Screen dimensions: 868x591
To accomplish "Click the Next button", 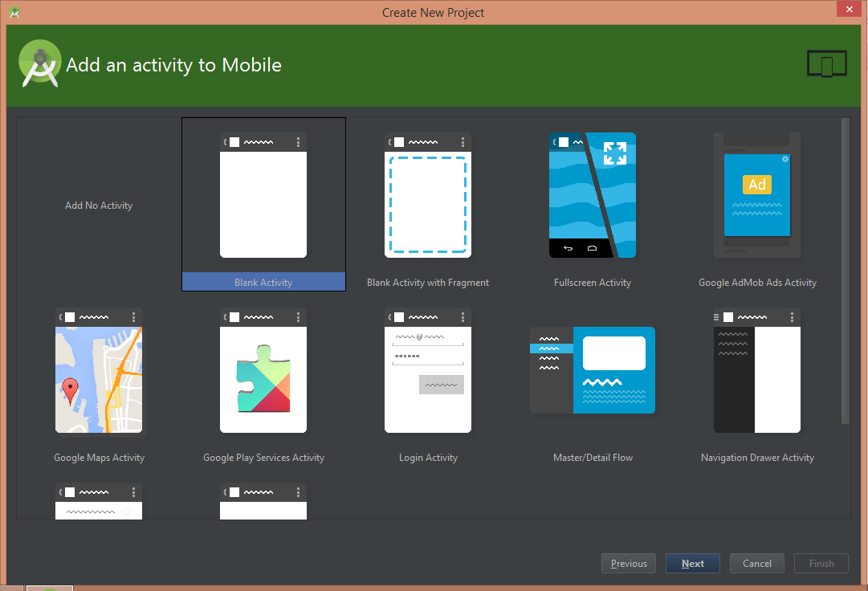I will [692, 563].
